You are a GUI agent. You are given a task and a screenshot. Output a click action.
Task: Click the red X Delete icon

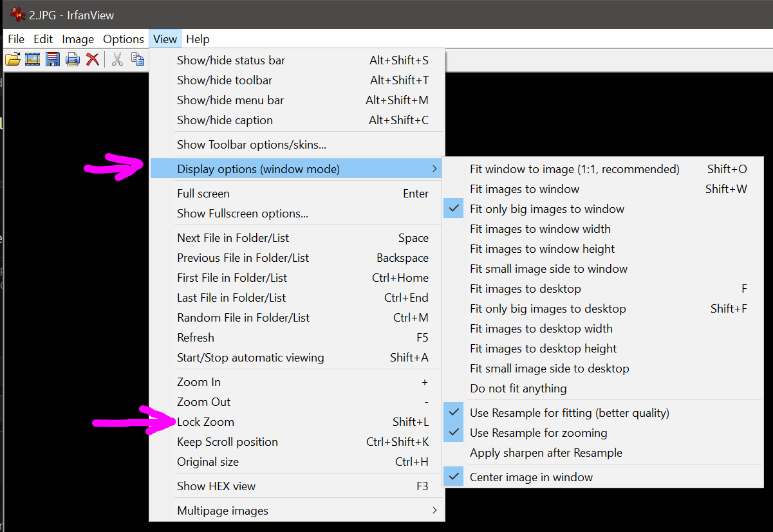(x=93, y=59)
